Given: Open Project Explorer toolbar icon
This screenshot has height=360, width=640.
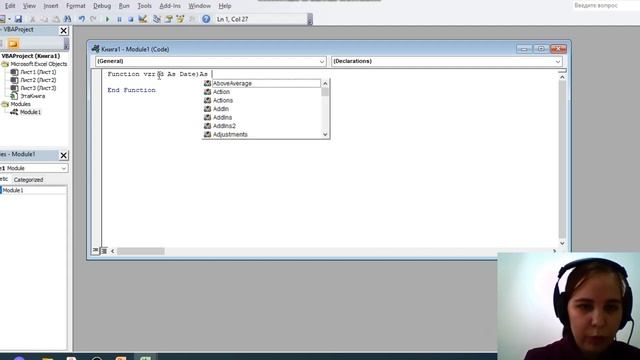Looking at the screenshot, I should (x=157, y=19).
